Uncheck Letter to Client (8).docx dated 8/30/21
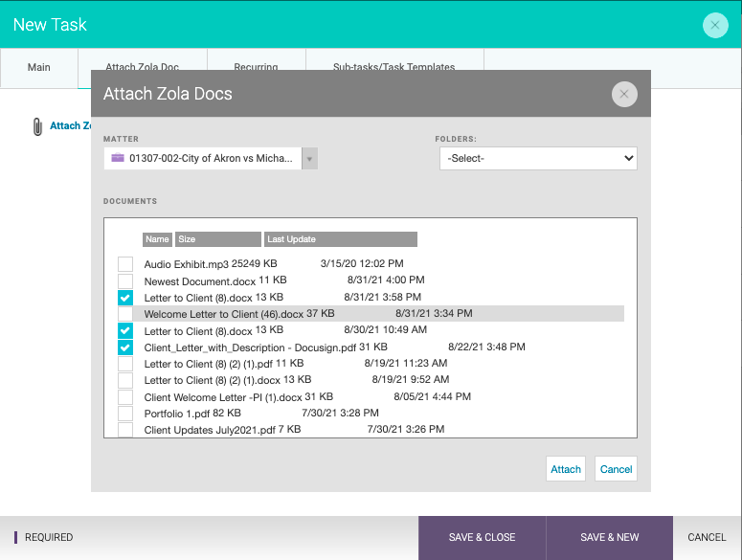Screen dimensions: 742x560 (125, 330)
